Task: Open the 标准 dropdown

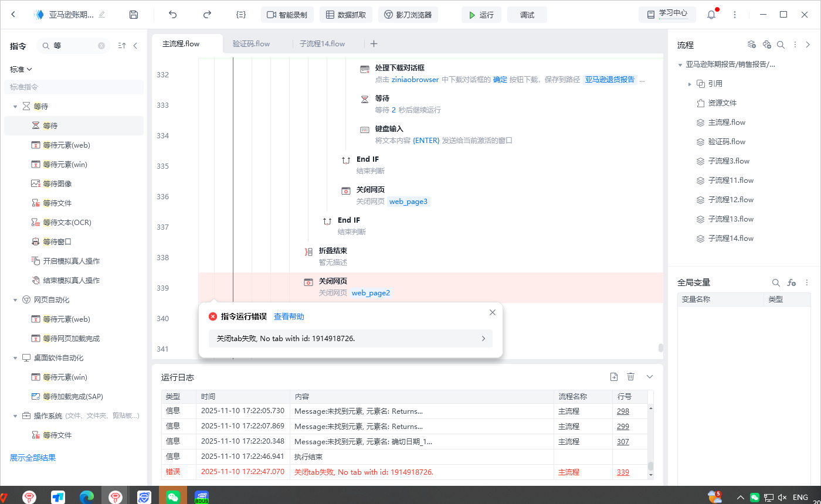Action: pos(21,69)
